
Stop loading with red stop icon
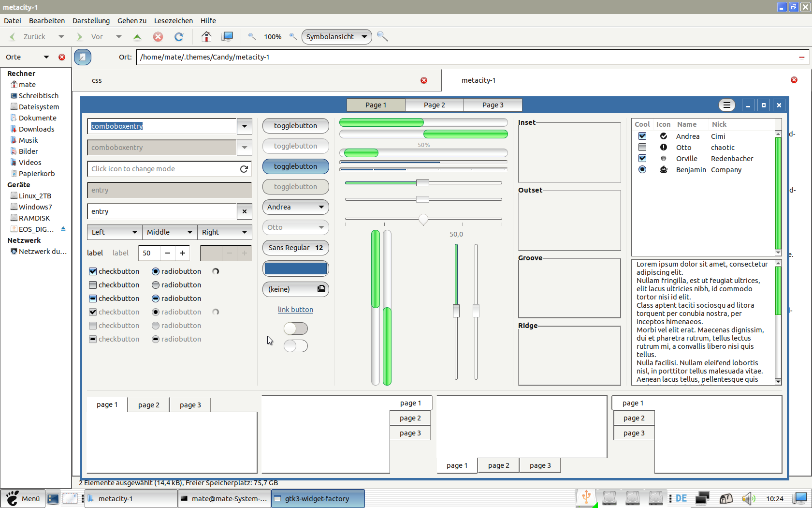pos(158,37)
